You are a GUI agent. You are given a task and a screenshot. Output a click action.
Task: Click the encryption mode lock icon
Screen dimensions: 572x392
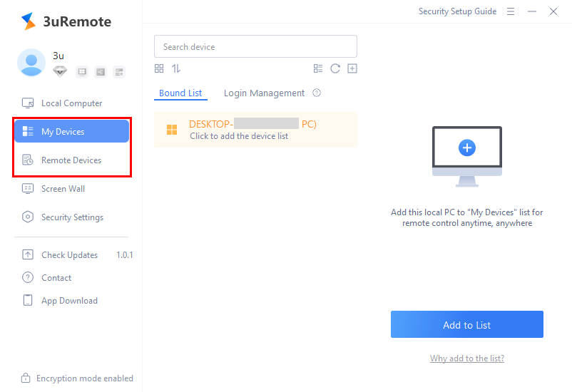pos(26,378)
